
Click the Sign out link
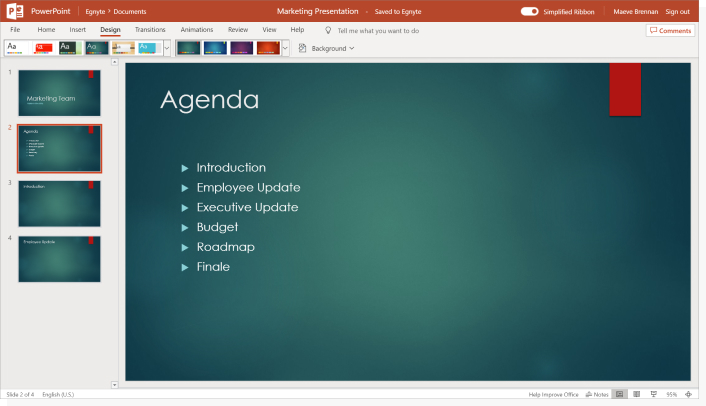tap(678, 11)
